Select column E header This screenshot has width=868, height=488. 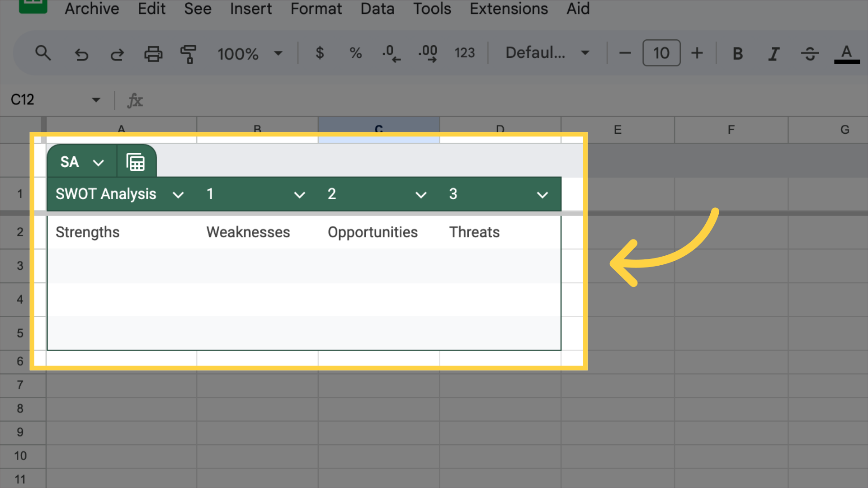pos(618,130)
